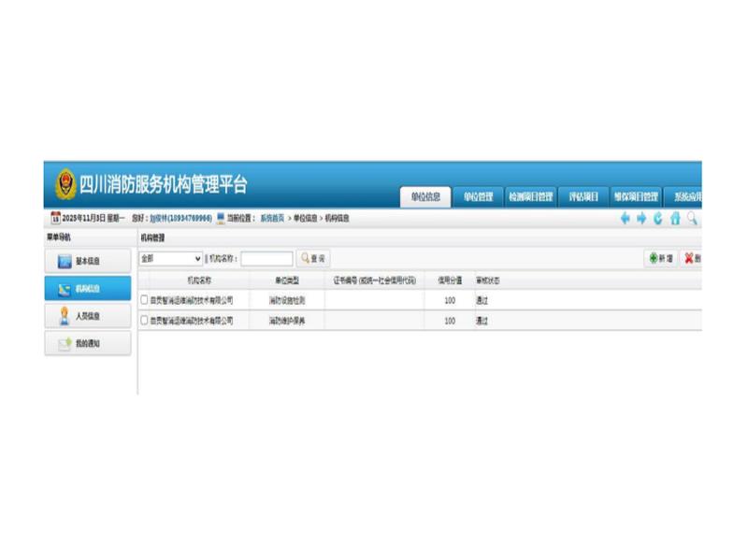Screen dimensions: 748x560
Task: Click the 单位类型 column header
Action: pyautogui.click(x=287, y=280)
